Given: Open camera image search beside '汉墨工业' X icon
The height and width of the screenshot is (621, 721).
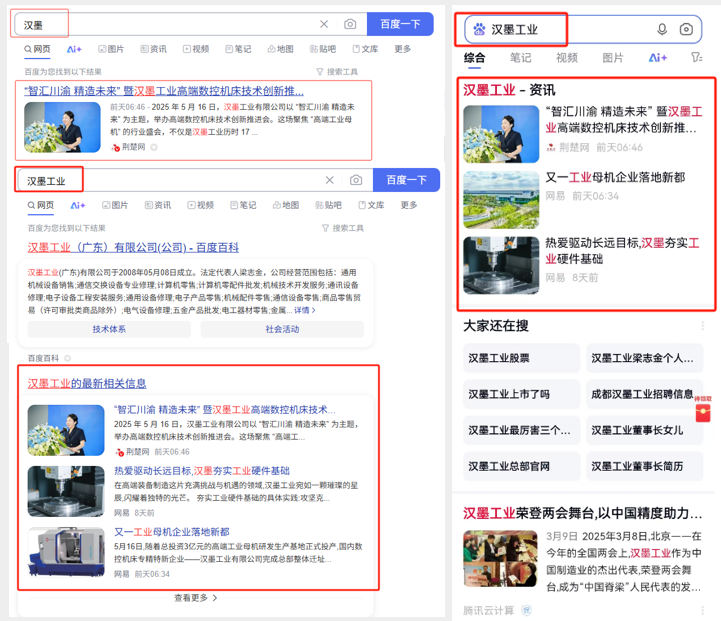Looking at the screenshot, I should pyautogui.click(x=356, y=180).
